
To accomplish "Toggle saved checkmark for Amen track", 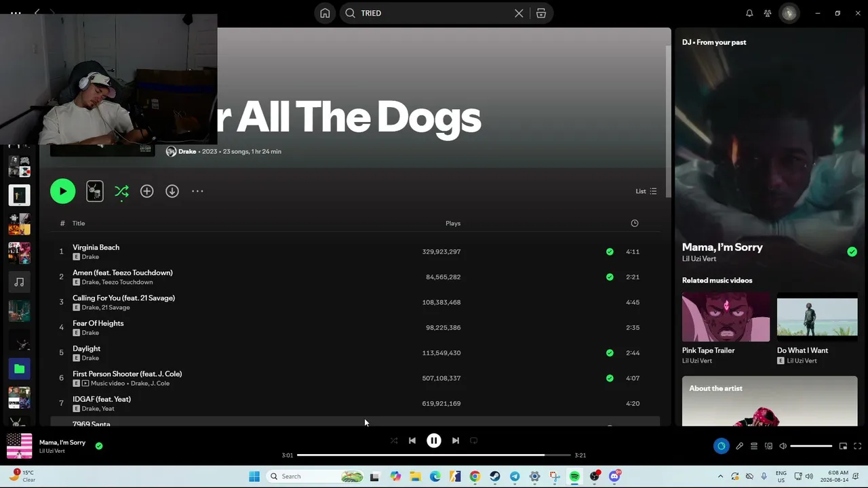I will pos(610,277).
